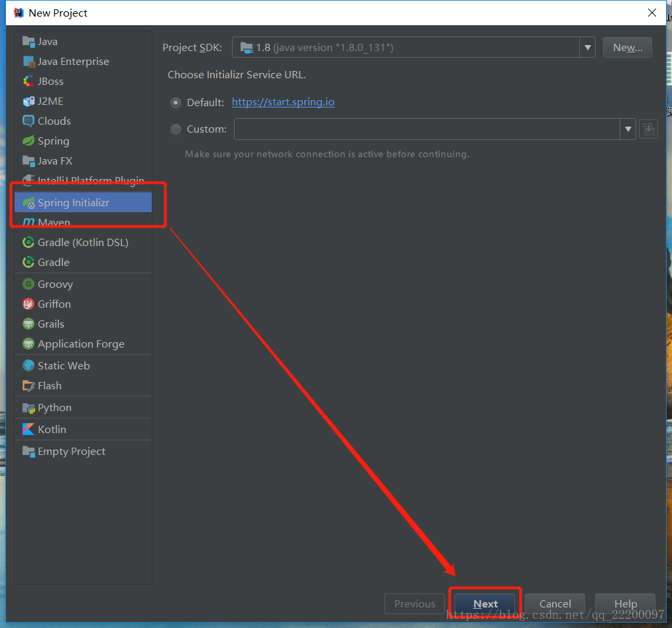672x628 pixels.
Task: Click the Previous button
Action: coord(414,603)
